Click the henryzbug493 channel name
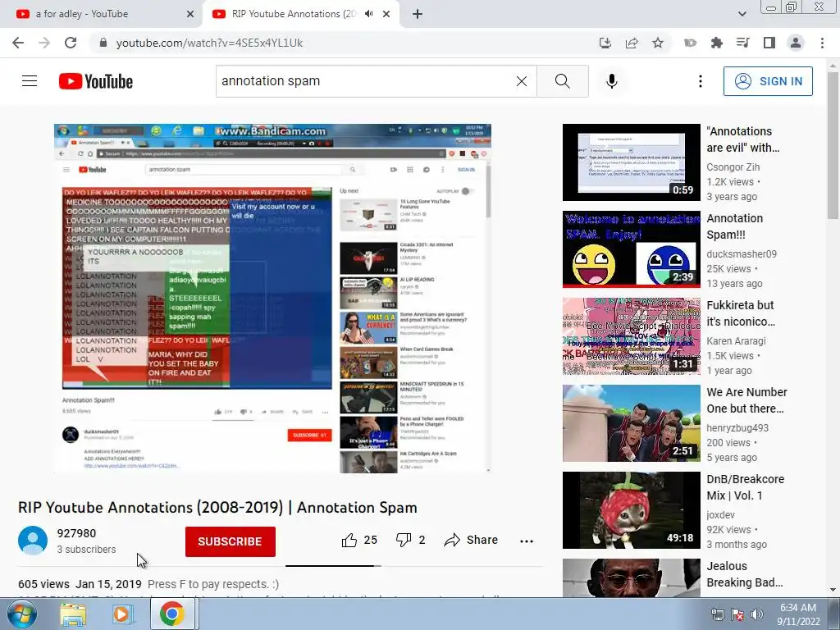The width and height of the screenshot is (840, 630). point(737,427)
